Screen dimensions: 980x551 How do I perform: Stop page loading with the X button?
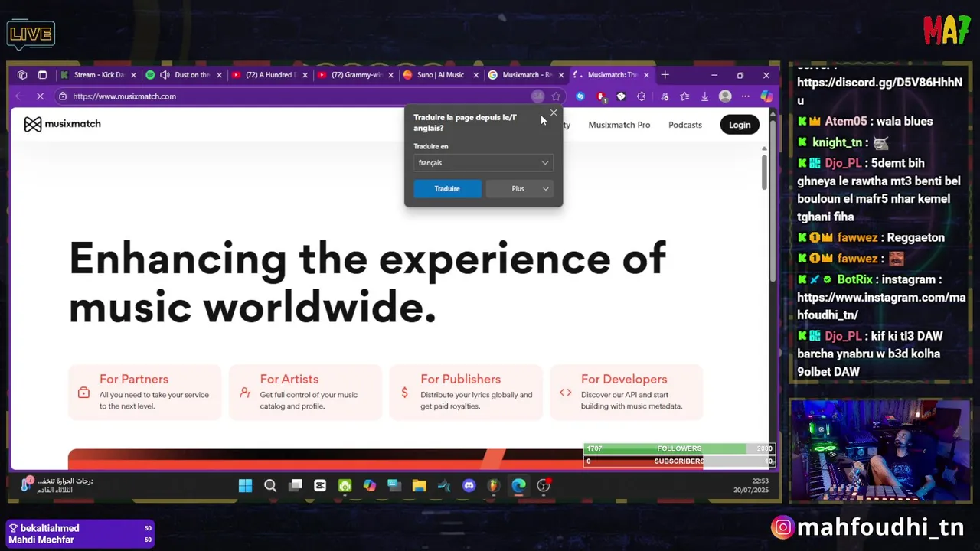41,96
